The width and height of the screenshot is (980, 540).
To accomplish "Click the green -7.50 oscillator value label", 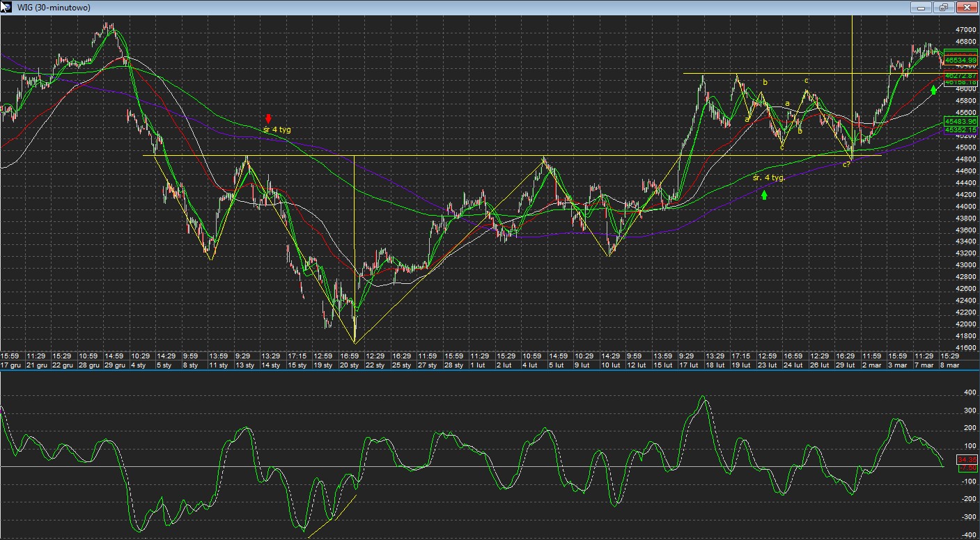I will [x=966, y=468].
